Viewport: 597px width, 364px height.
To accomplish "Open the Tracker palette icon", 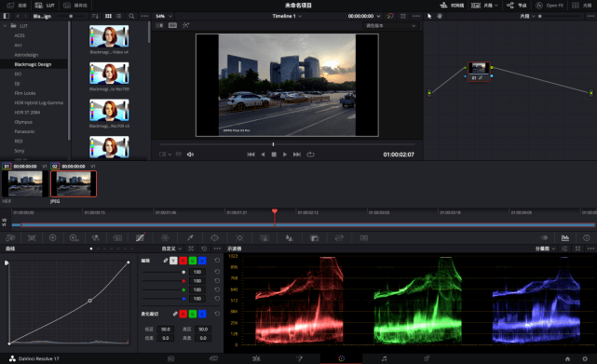I will click(x=239, y=238).
